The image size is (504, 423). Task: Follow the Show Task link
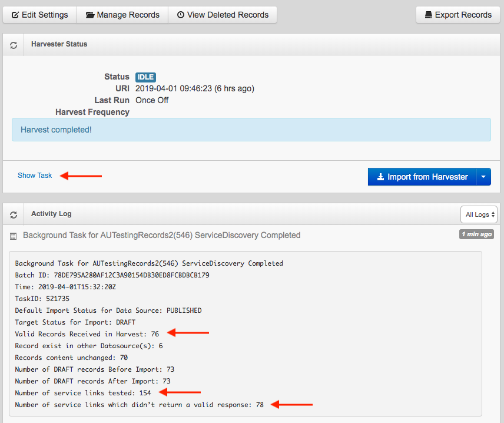[x=35, y=176]
